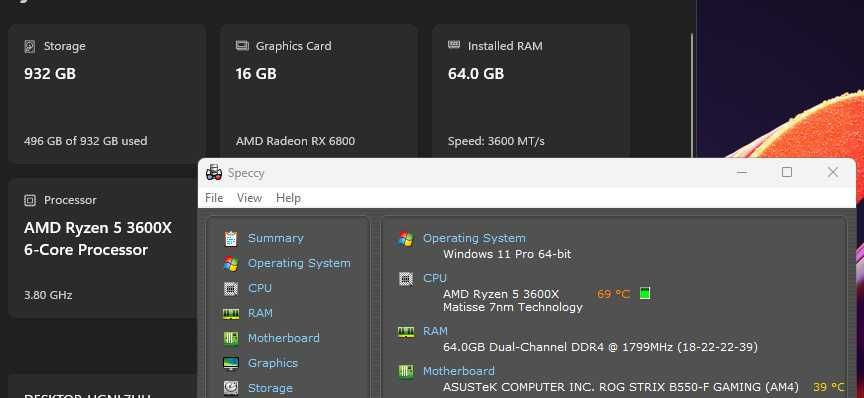The height and width of the screenshot is (398, 864).
Task: Open the File menu in Speccy
Action: pos(214,198)
